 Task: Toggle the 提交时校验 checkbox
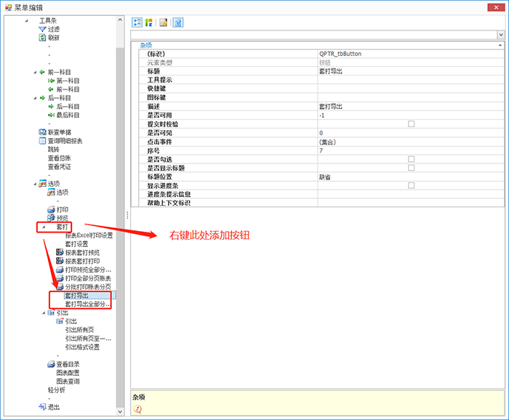[411, 124]
